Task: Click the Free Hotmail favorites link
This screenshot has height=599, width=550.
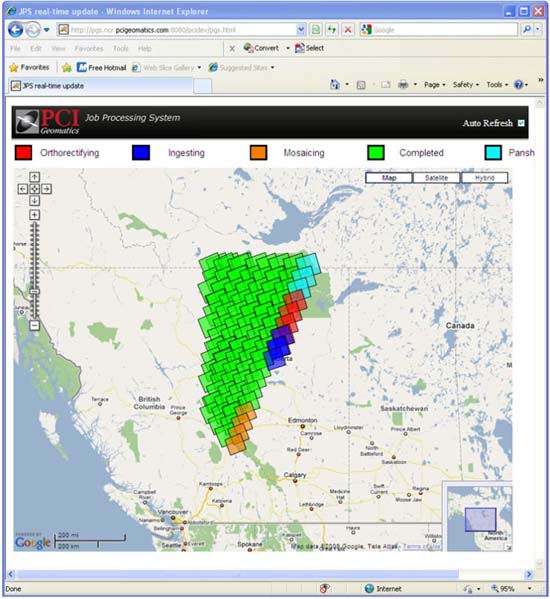Action: (x=102, y=68)
